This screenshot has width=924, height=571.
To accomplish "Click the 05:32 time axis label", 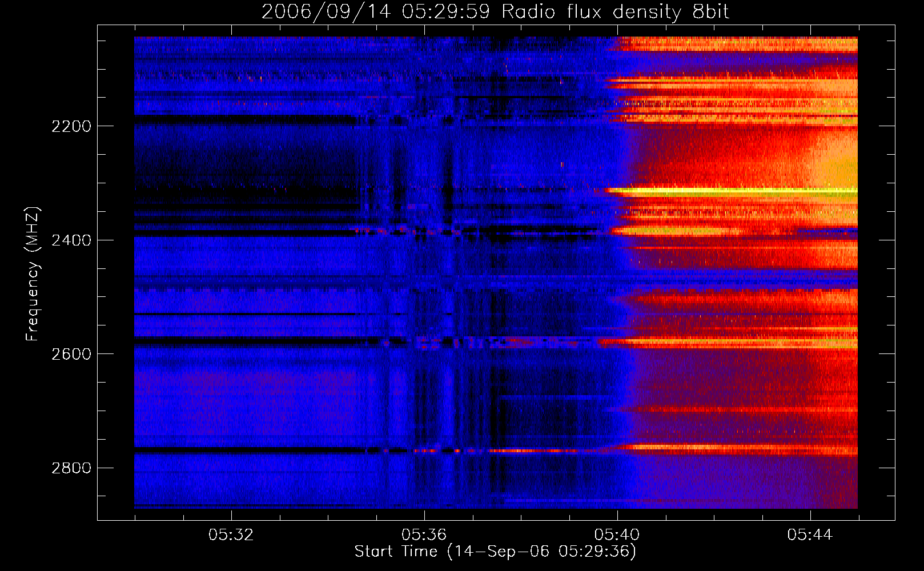I will 231,535.
